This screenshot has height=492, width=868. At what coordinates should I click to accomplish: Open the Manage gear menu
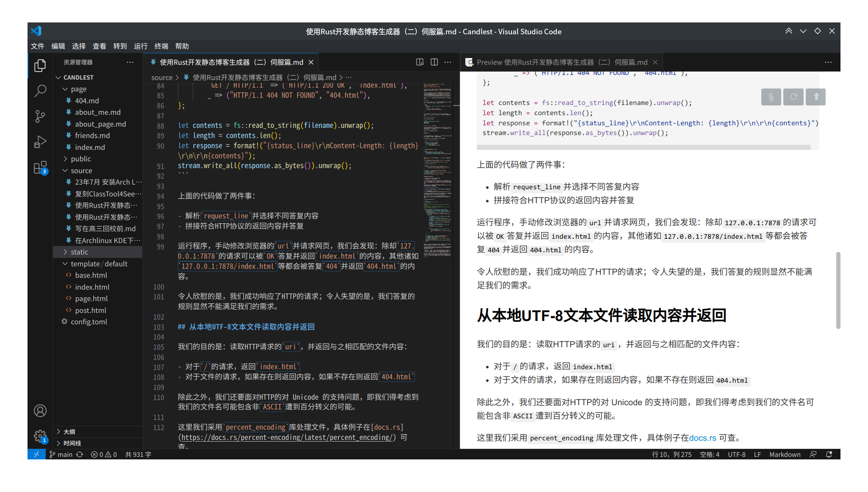(x=40, y=436)
